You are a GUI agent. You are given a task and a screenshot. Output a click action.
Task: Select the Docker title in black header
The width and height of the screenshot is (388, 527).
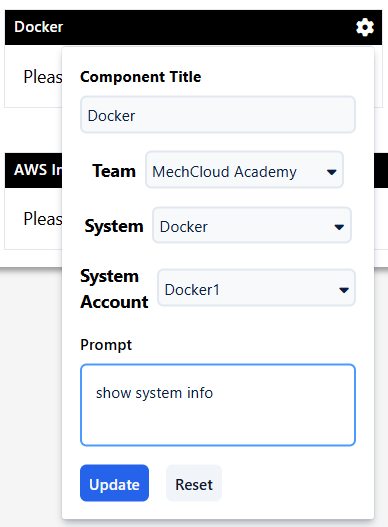point(39,27)
